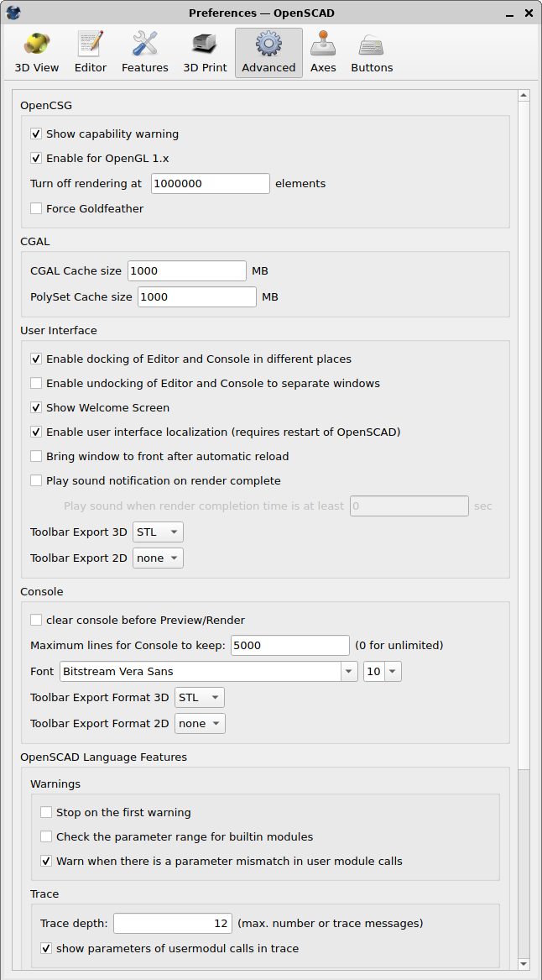
Task: Open the console Font family dropdown
Action: click(348, 671)
